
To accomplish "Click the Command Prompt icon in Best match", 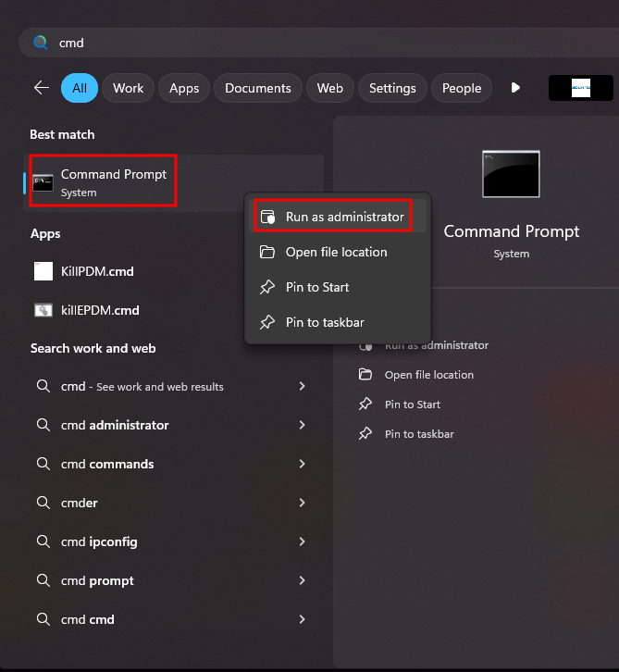I will pos(43,182).
